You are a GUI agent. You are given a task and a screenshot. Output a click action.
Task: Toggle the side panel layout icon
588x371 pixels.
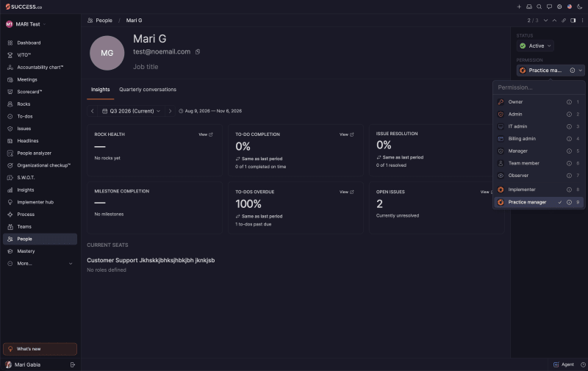click(x=573, y=21)
